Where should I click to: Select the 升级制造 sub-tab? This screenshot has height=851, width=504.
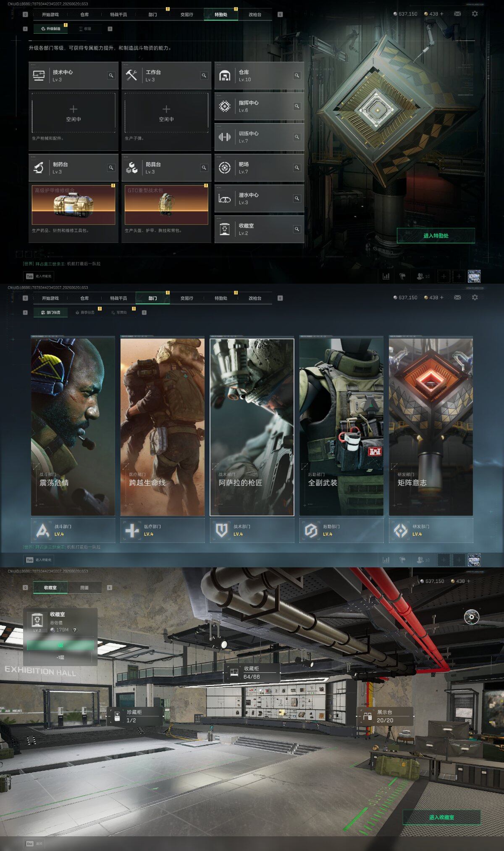tap(50, 29)
